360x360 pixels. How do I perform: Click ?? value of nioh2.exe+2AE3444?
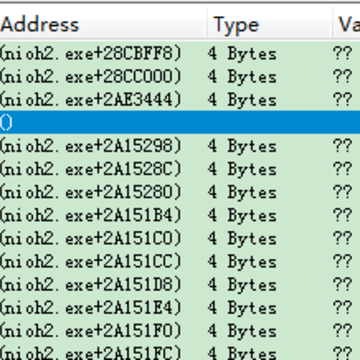[342, 99]
